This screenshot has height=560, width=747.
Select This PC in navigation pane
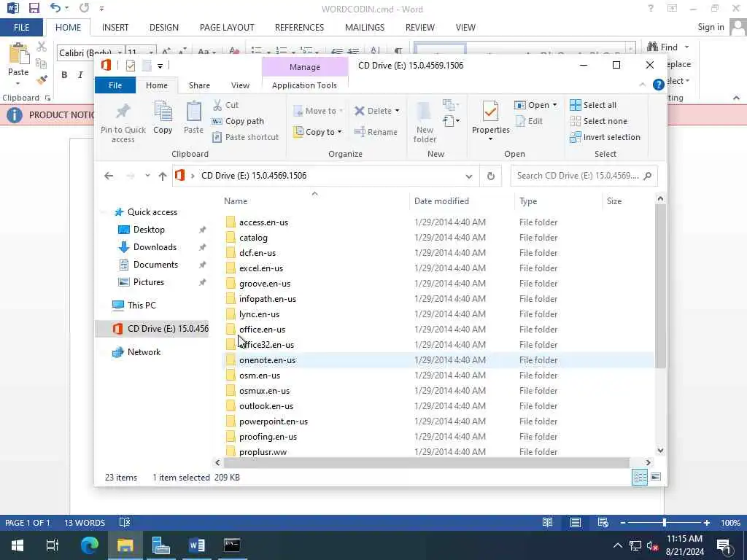pos(142,306)
